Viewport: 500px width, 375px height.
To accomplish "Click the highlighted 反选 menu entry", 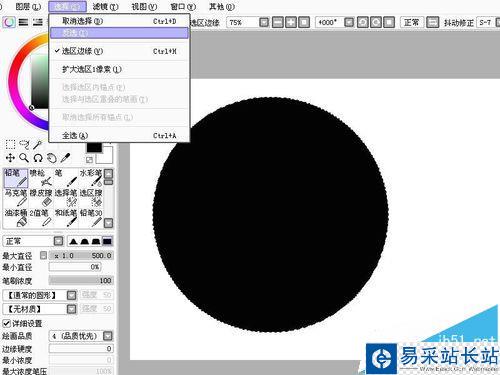I will [x=119, y=33].
